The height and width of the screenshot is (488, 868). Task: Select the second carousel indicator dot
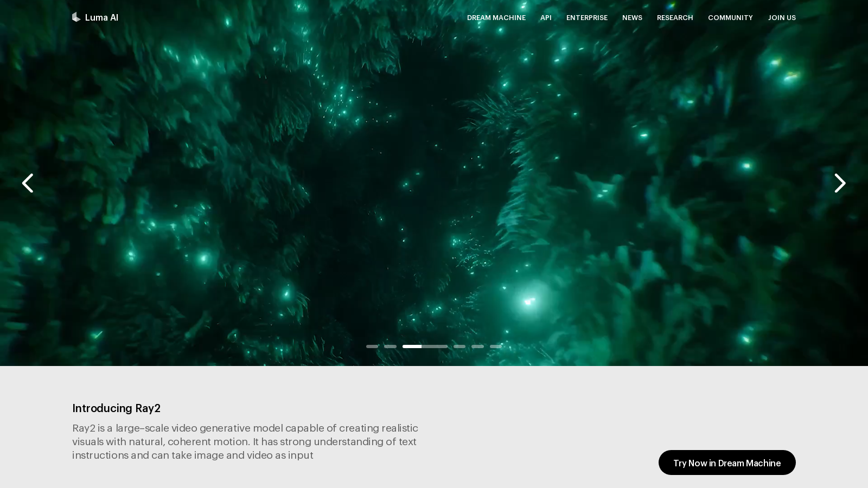click(x=390, y=346)
